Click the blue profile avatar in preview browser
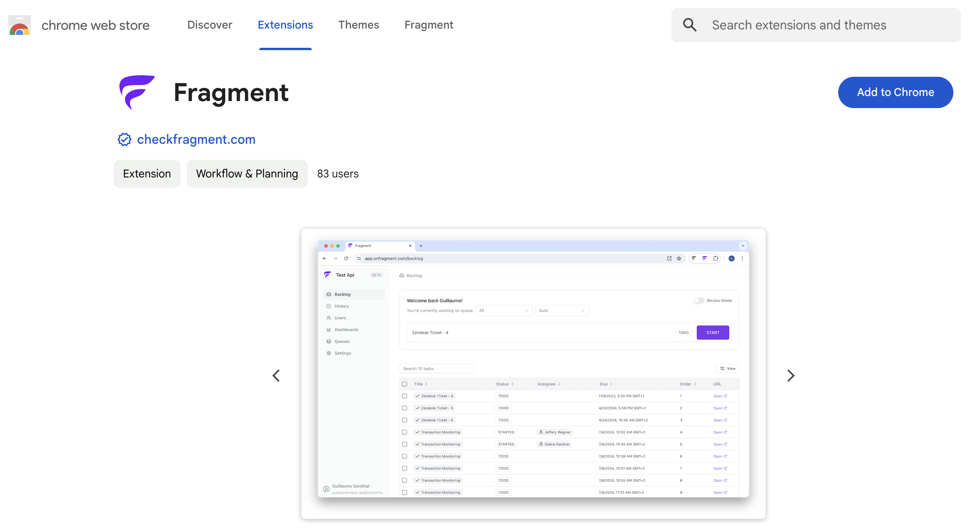Screen dimensions: 980x528 731,259
